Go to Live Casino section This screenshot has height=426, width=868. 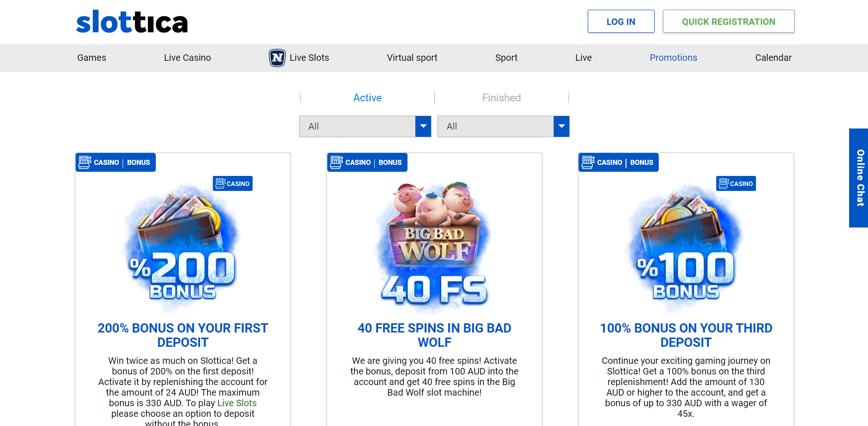tap(188, 58)
